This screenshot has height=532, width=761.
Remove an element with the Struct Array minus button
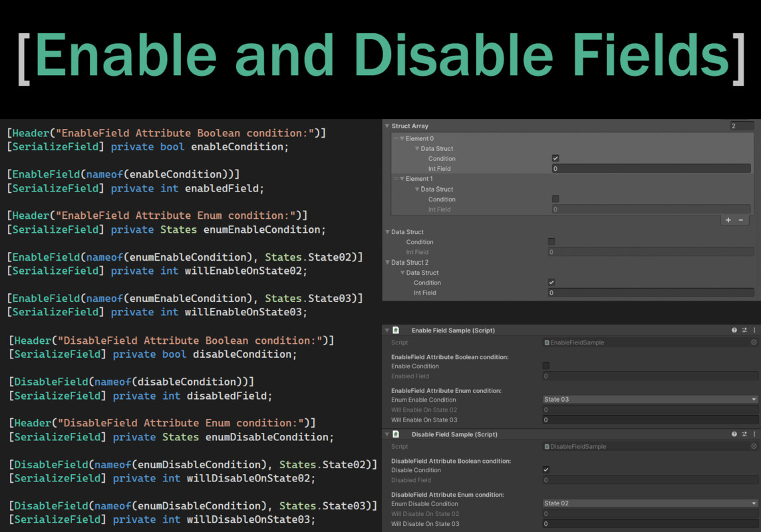pos(740,220)
